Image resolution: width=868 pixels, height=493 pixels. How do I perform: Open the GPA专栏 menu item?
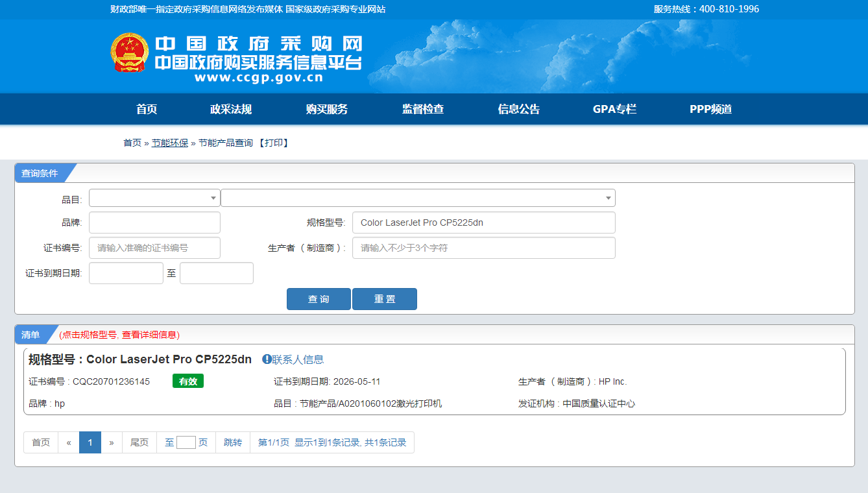click(x=614, y=109)
